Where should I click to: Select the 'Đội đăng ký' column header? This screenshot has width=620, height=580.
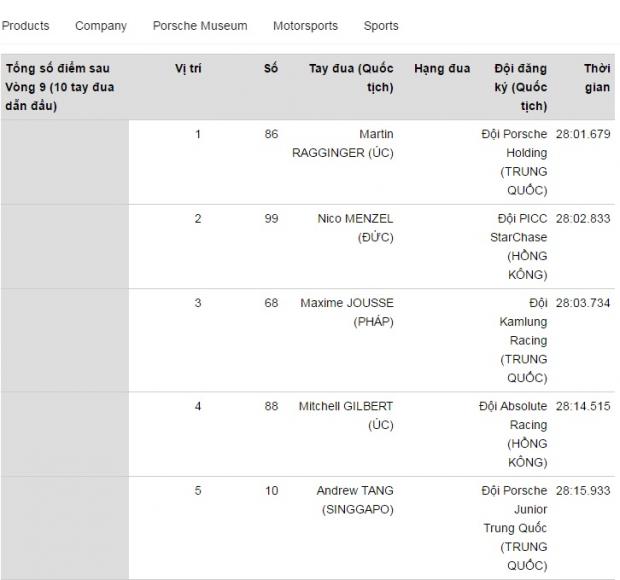[520, 87]
